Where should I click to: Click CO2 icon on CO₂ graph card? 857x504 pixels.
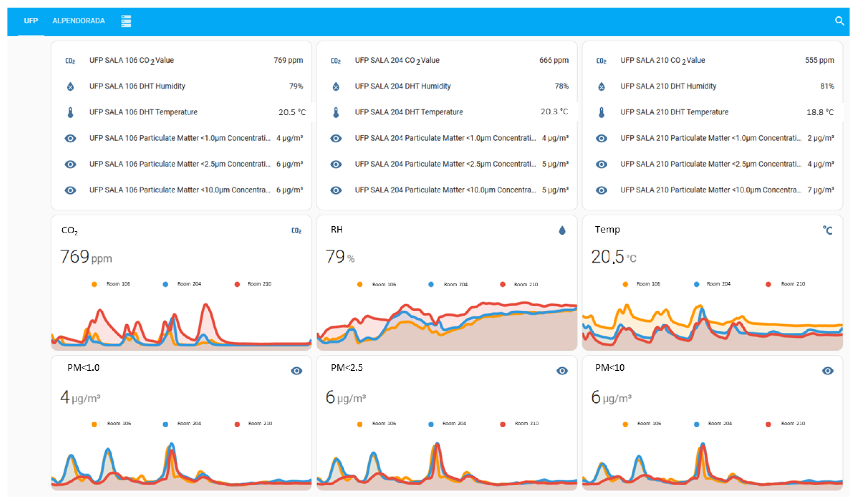point(296,231)
